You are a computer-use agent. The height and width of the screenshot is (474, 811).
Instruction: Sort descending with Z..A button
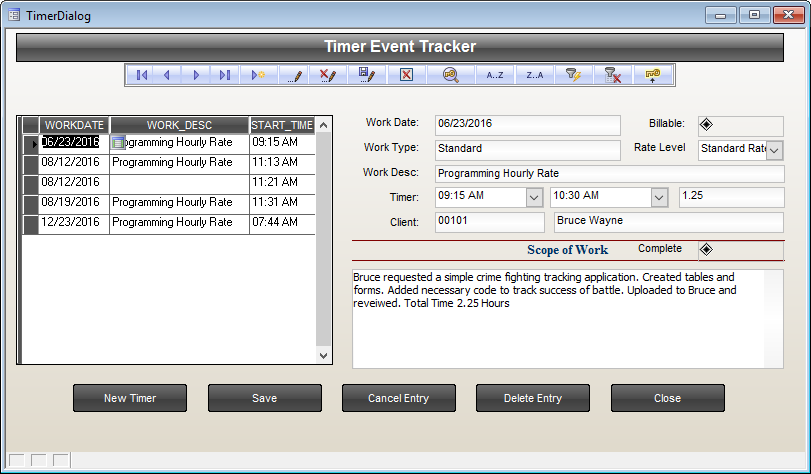click(x=534, y=75)
